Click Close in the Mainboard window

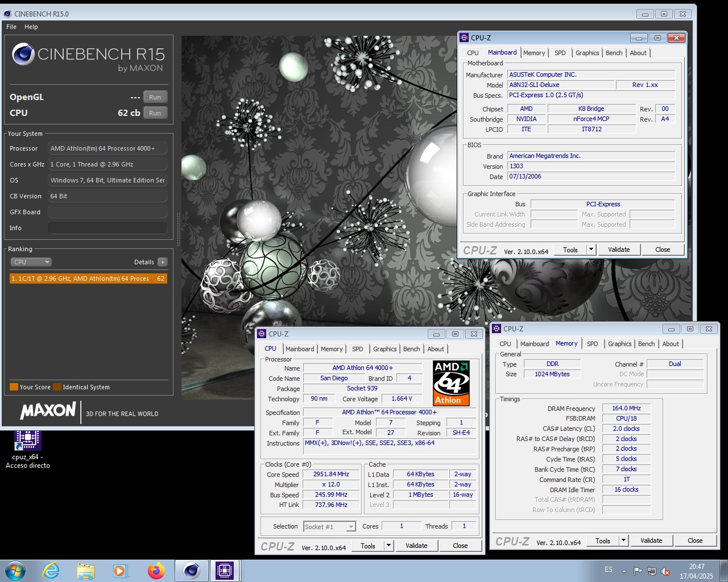click(x=663, y=250)
